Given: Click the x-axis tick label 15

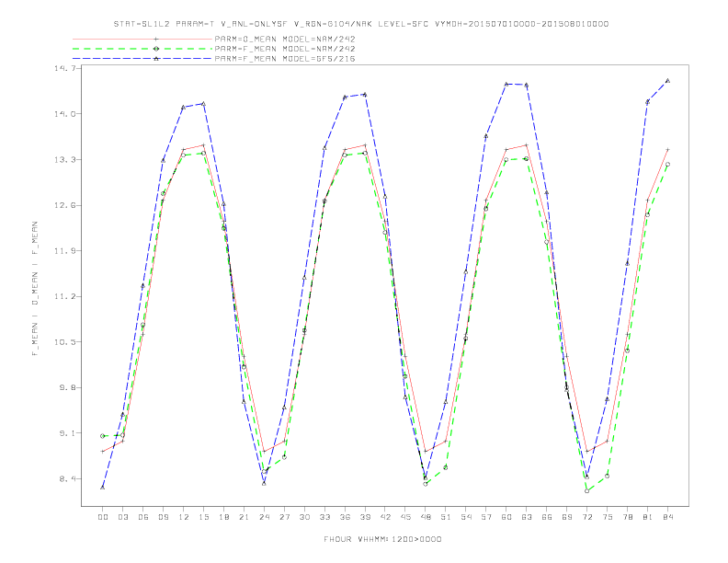Looking at the screenshot, I should [x=203, y=517].
